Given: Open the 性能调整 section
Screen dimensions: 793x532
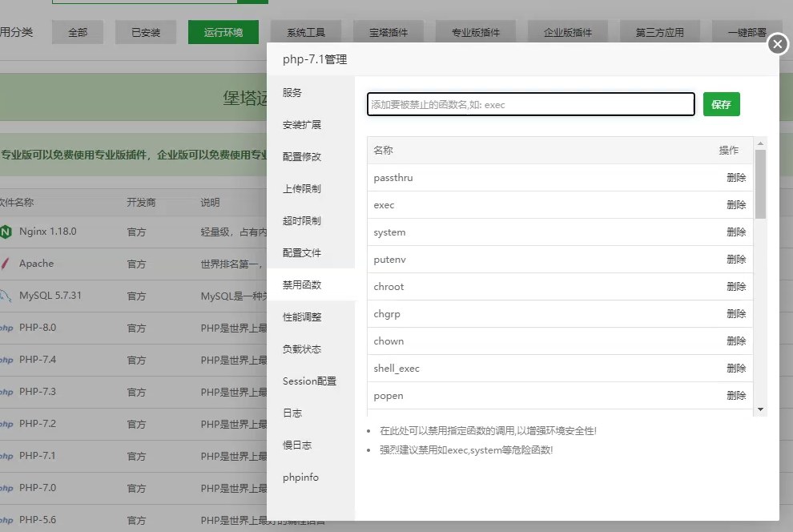Looking at the screenshot, I should (311, 317).
